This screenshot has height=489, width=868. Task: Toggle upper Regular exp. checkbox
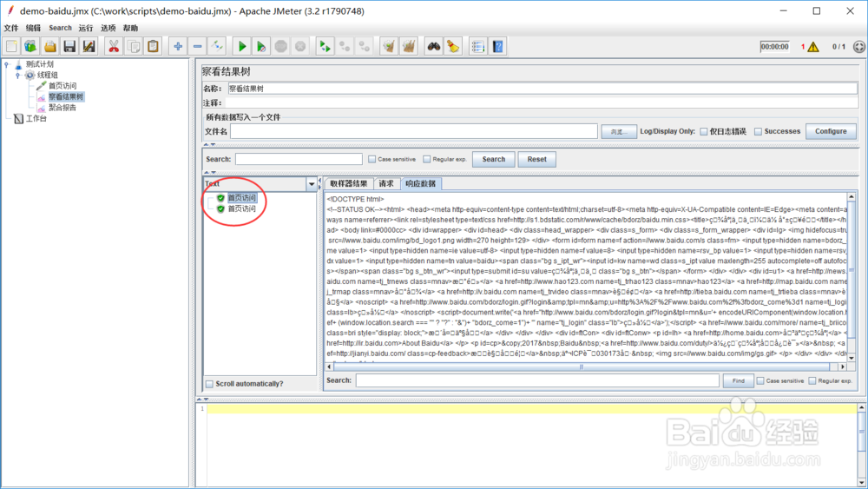tap(427, 160)
